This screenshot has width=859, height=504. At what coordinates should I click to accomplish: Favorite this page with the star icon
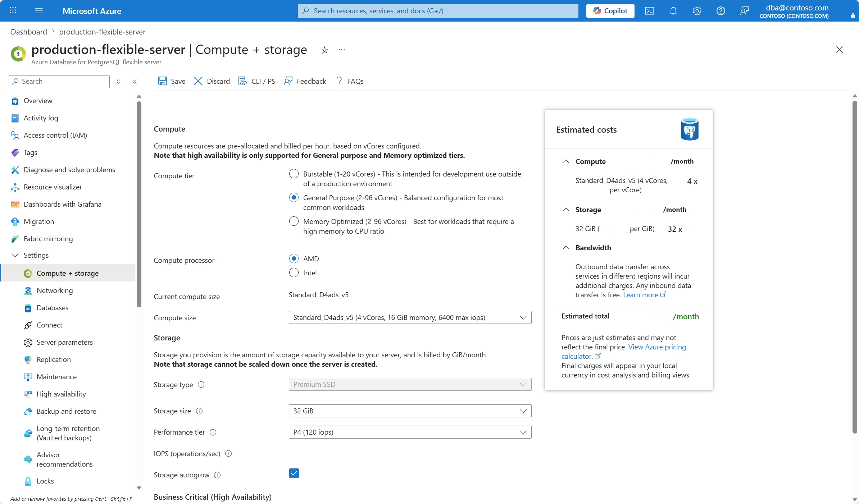point(324,50)
